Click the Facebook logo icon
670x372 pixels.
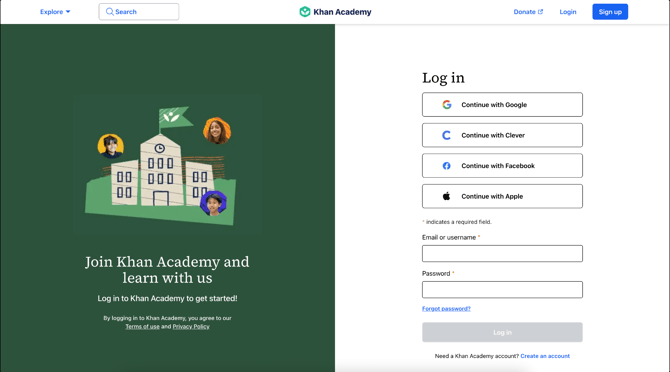pyautogui.click(x=447, y=166)
